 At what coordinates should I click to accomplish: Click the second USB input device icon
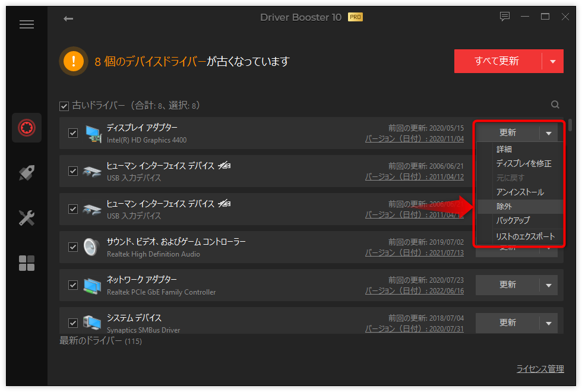pyautogui.click(x=91, y=209)
